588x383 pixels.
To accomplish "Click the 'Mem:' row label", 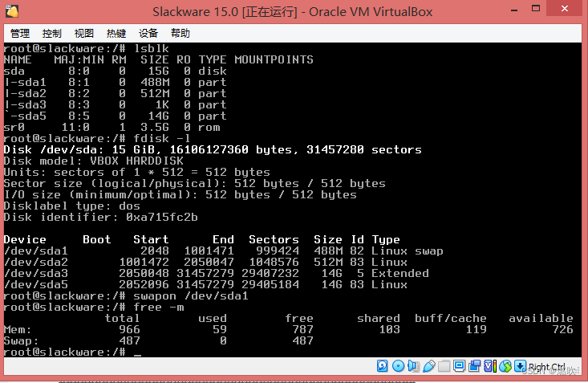I will (18, 330).
